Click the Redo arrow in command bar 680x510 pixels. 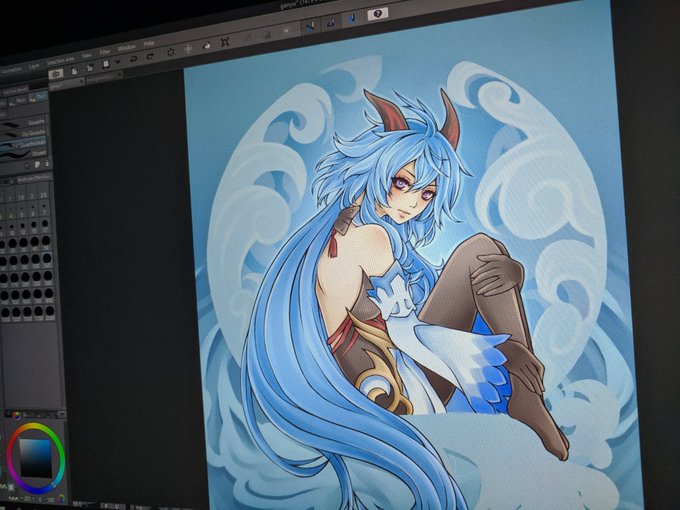[x=150, y=56]
